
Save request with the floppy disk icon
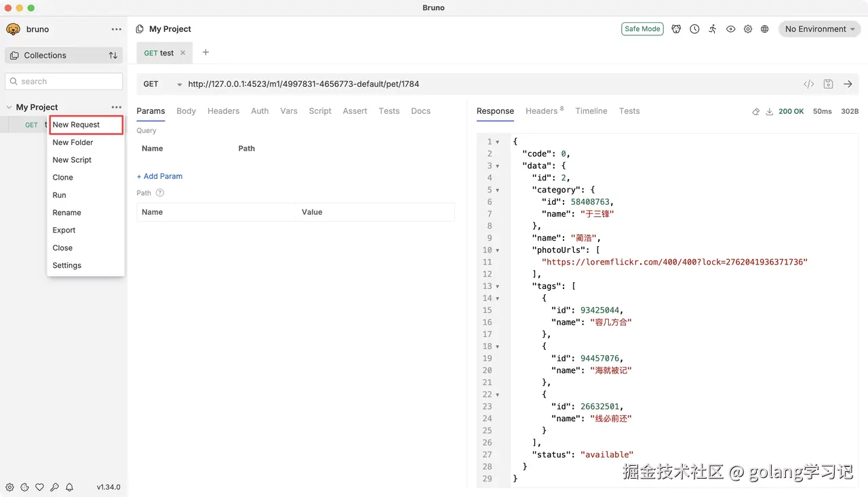coord(828,84)
